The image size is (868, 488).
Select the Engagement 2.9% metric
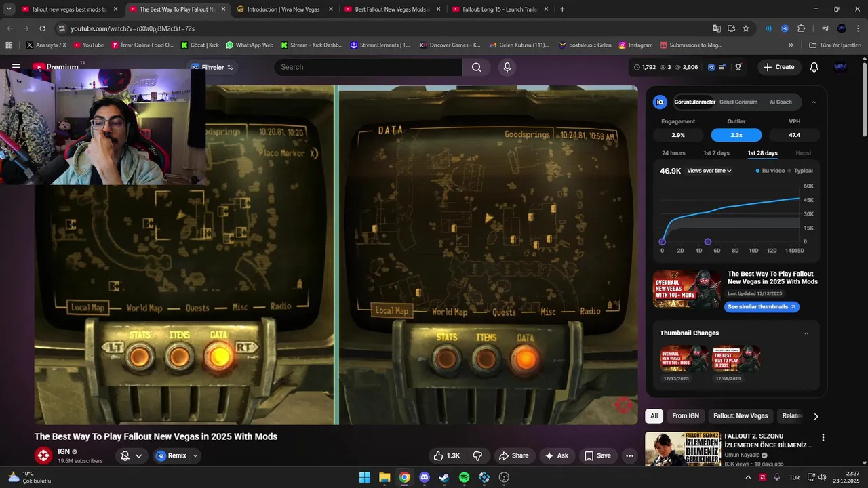coord(678,135)
